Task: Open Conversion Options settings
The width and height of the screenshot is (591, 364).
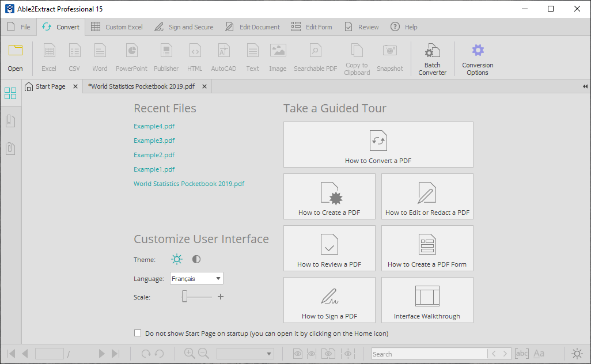Action: tap(478, 58)
